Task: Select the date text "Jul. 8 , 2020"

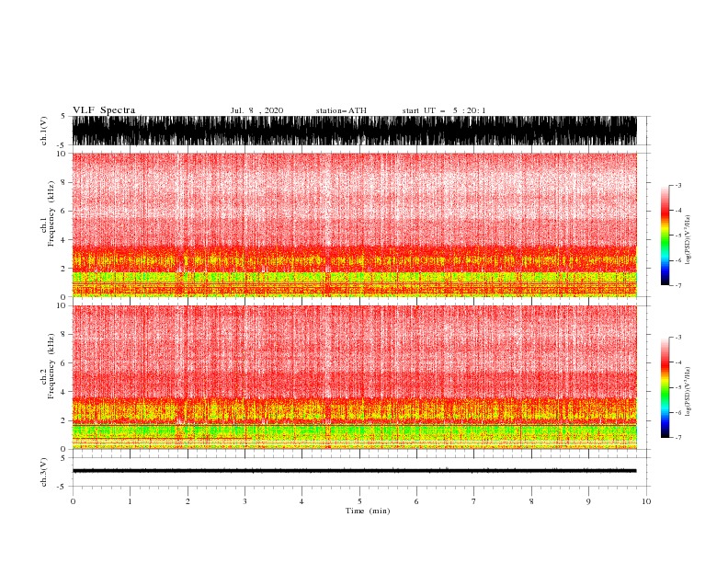Action: pos(256,110)
